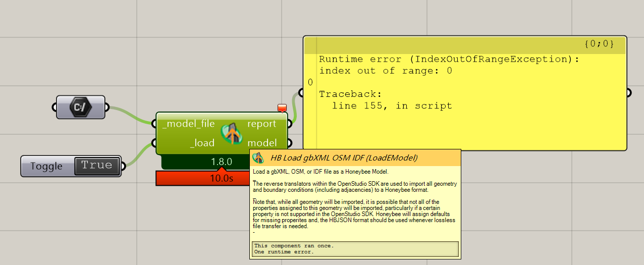Click the file path component's output grip

tap(106, 107)
